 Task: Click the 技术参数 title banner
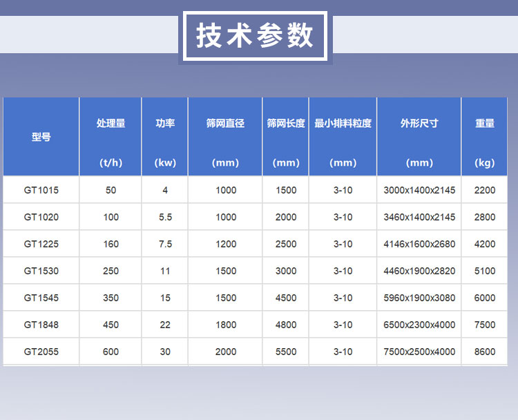[x=256, y=36]
